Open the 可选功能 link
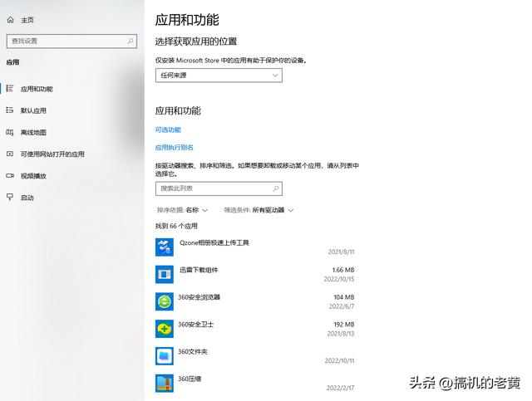This screenshot has height=401, width=532. pos(168,130)
